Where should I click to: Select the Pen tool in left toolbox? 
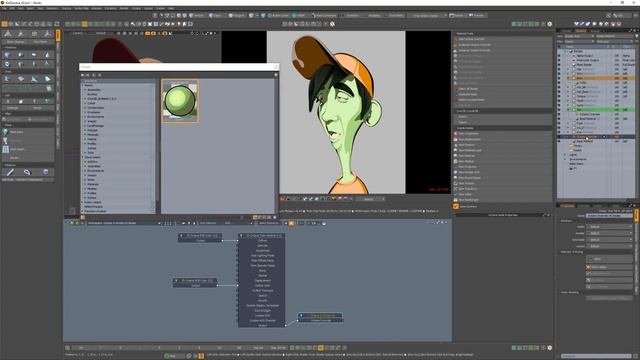[10, 172]
